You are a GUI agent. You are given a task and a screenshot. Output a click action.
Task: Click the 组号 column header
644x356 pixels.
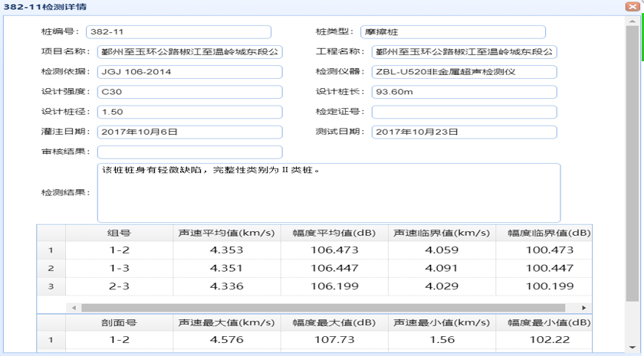coord(118,233)
